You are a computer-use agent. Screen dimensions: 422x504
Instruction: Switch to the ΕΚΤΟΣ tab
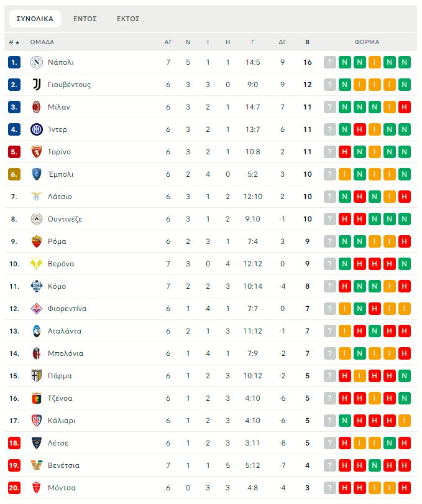[x=128, y=19]
